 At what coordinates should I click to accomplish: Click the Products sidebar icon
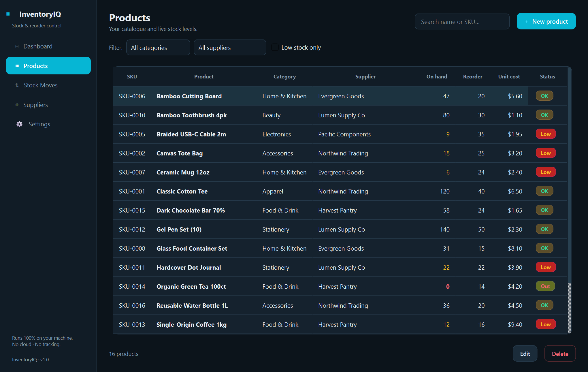tap(17, 66)
